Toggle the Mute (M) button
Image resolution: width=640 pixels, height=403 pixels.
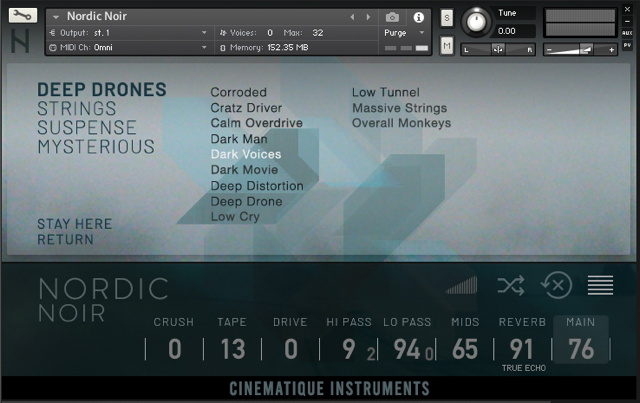coord(446,46)
